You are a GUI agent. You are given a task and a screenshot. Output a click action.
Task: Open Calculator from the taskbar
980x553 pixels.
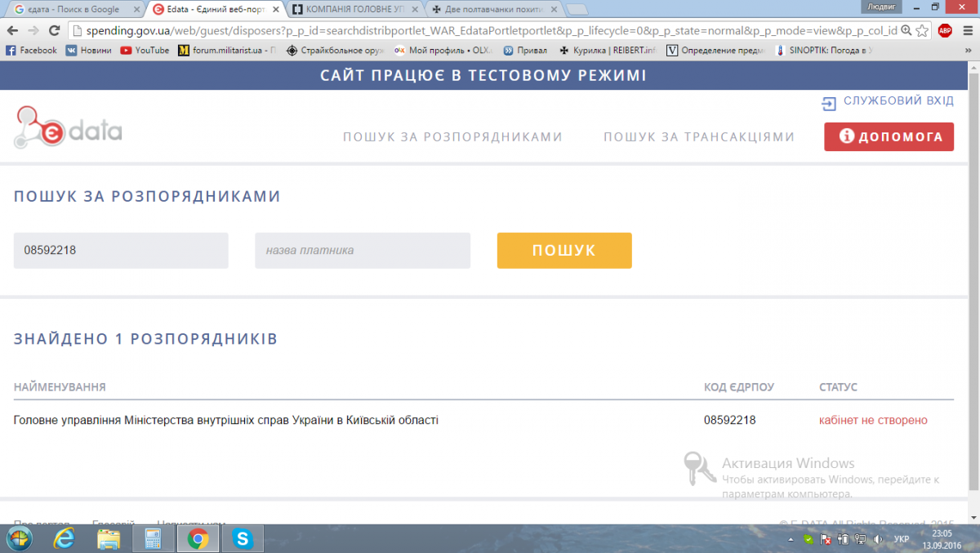tap(152, 539)
